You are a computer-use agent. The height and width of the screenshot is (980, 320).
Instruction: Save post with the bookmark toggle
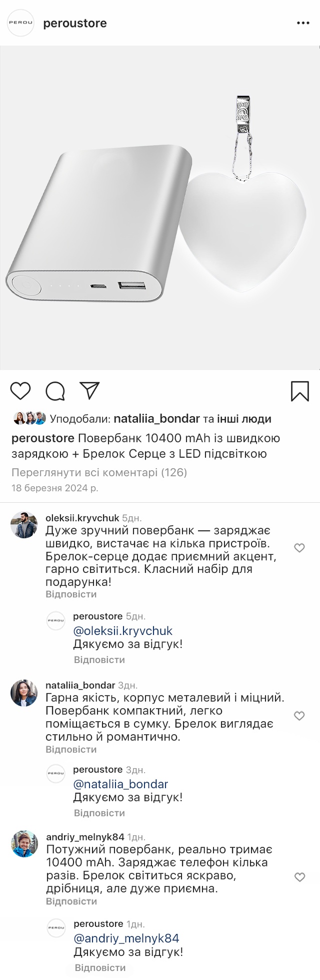[300, 391]
